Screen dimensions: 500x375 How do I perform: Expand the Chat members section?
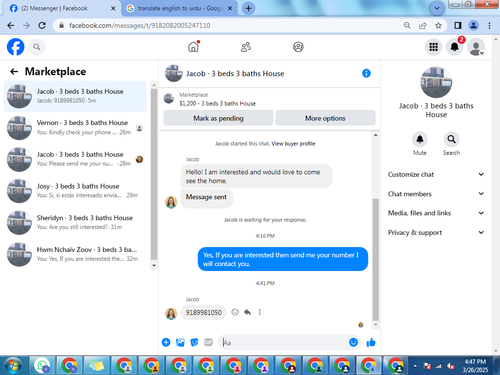(436, 194)
